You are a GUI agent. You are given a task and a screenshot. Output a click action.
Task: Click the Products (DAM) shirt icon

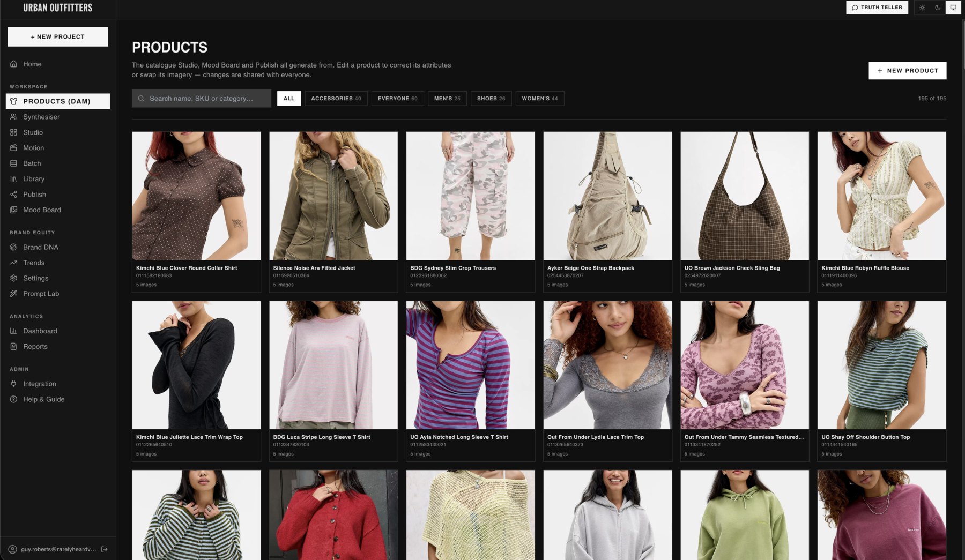point(13,101)
